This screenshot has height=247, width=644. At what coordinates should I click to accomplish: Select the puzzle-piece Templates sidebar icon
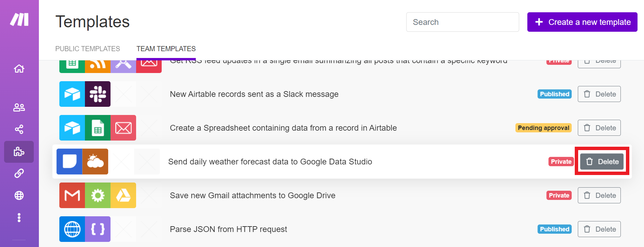pos(19,151)
